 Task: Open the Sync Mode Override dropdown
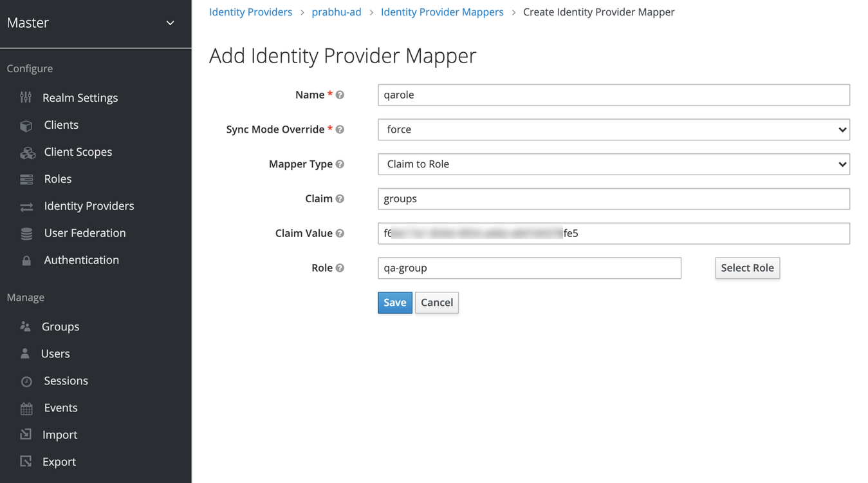tap(613, 129)
